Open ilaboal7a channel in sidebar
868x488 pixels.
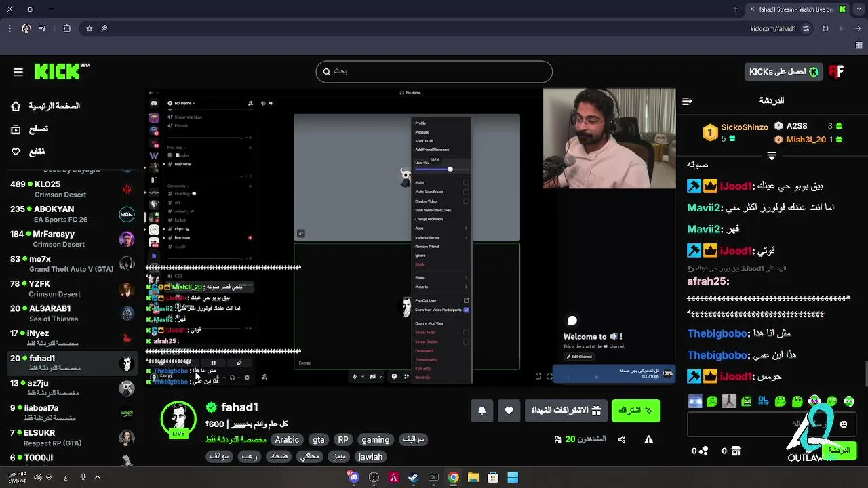(71, 413)
